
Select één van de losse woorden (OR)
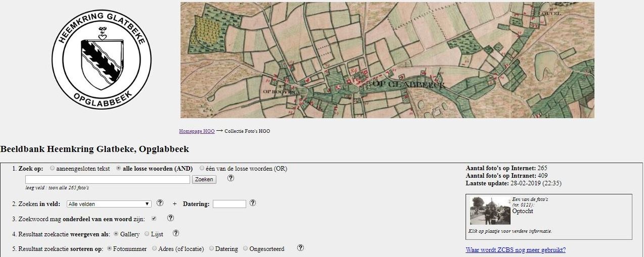click(202, 169)
